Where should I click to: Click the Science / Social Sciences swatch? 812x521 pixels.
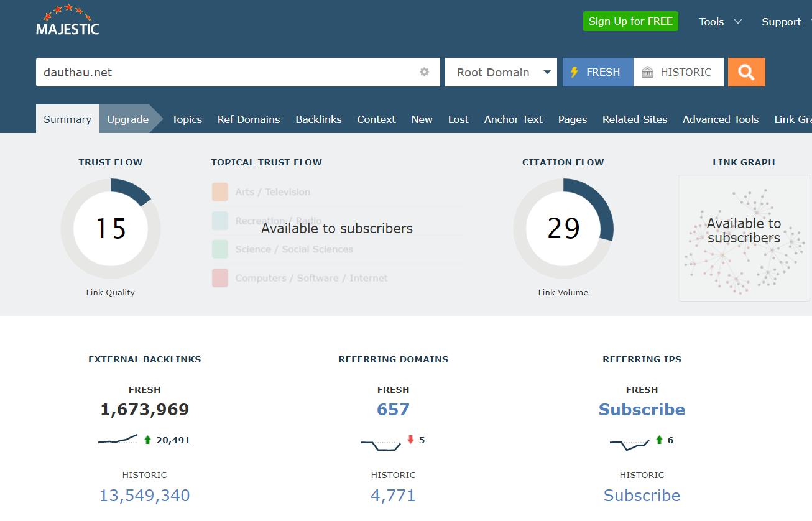[x=220, y=249]
